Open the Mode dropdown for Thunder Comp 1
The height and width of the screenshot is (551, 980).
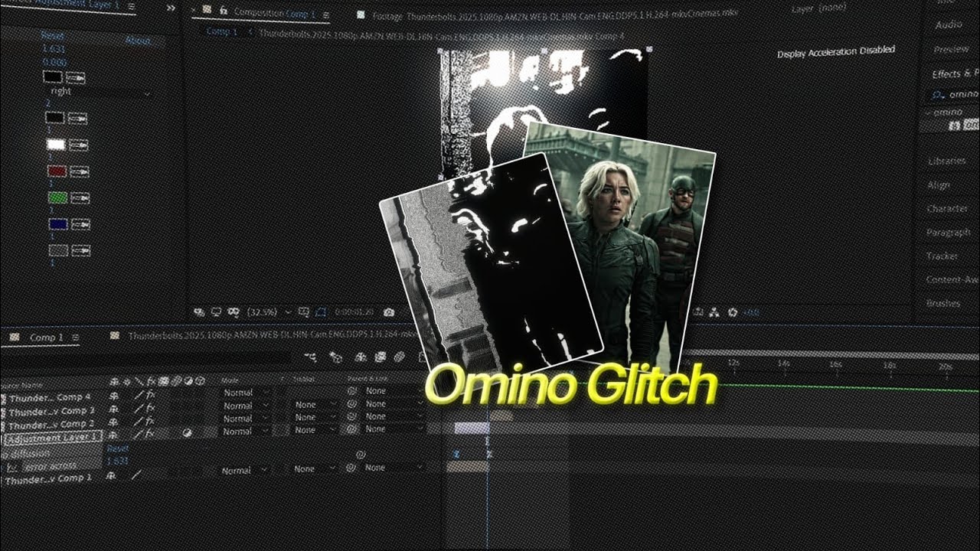pos(246,471)
